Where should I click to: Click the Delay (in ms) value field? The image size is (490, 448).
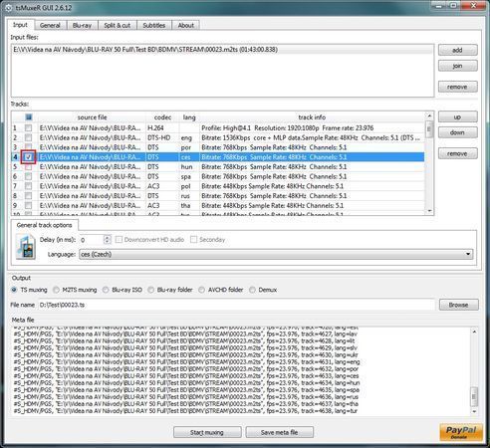92,240
